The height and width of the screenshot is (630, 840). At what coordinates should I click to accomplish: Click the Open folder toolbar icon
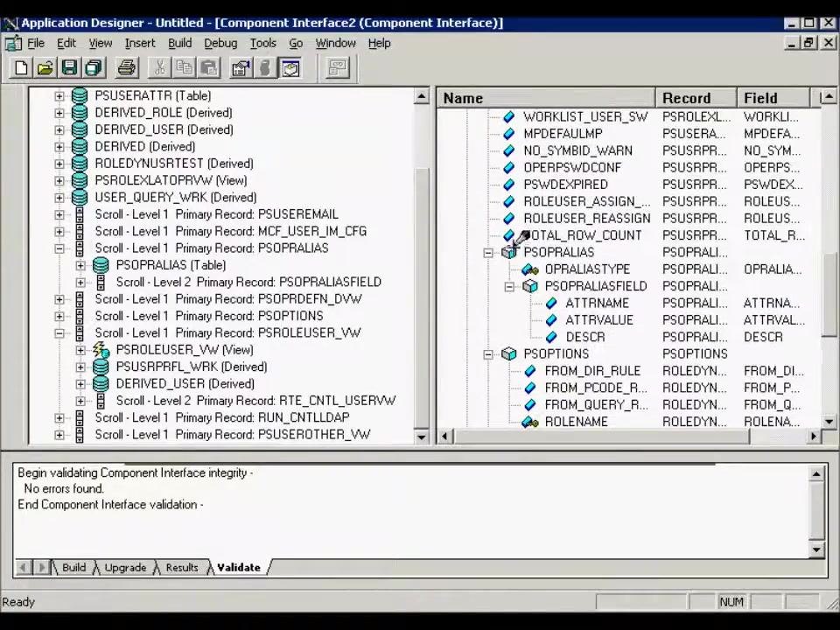45,68
